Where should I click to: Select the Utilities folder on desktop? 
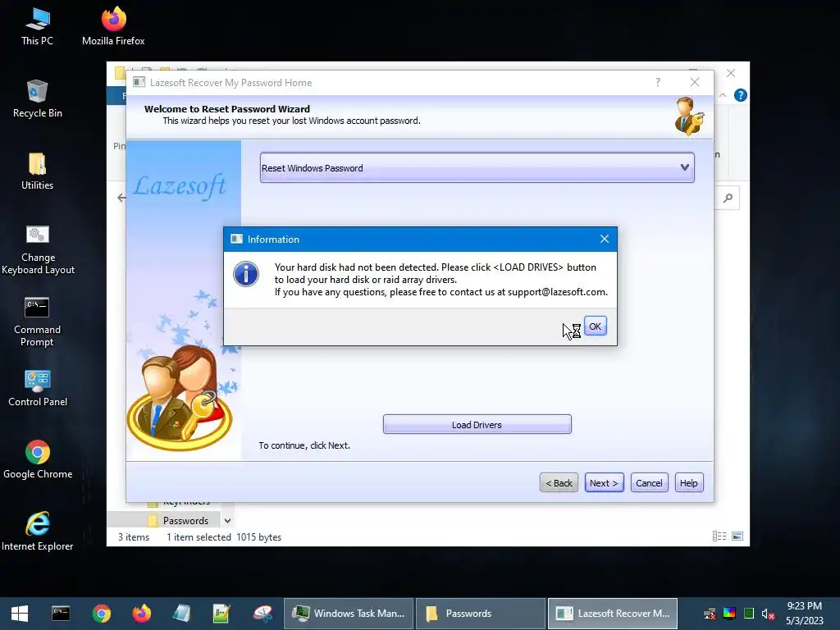click(x=38, y=171)
